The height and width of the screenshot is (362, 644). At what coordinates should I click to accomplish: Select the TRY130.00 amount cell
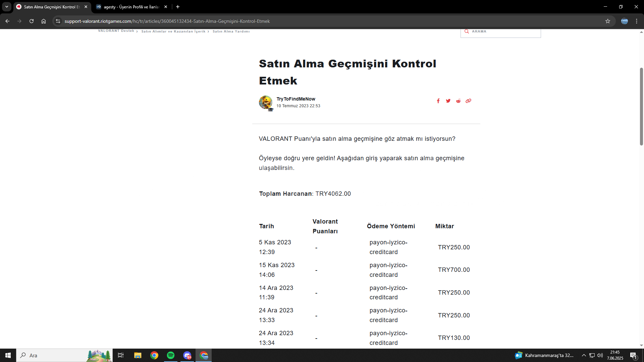click(454, 338)
